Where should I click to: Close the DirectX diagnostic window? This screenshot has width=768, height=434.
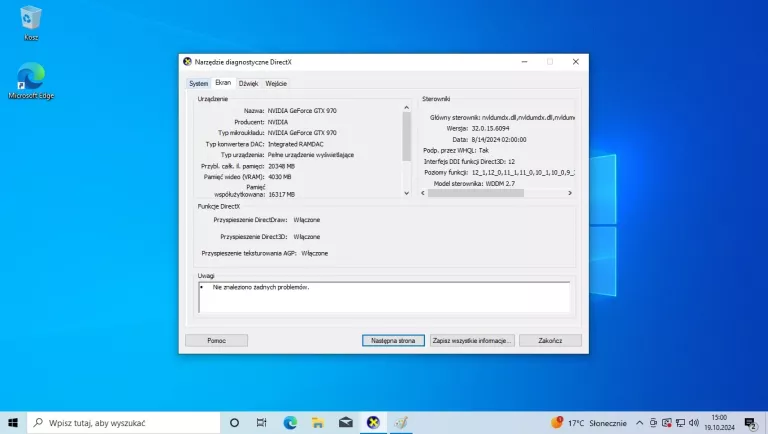[x=576, y=62]
